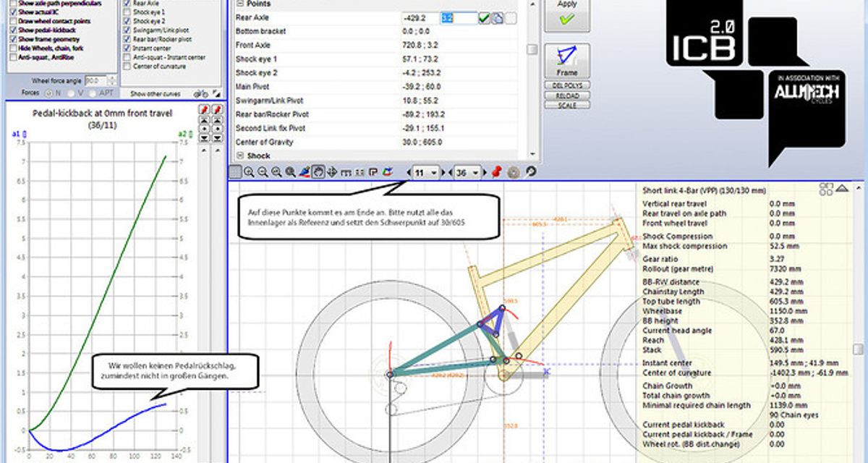Image resolution: width=868 pixels, height=463 pixels.
Task: Click the circular loop arrow icon
Action: tap(530, 172)
